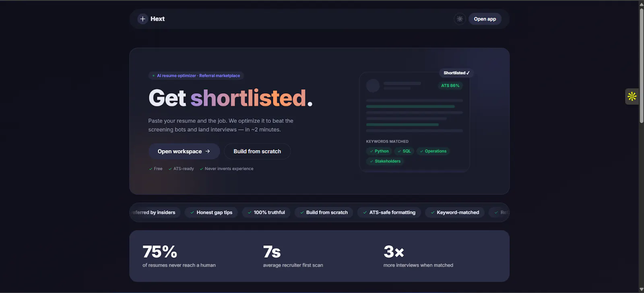Click the 7s statistic
This screenshot has width=644, height=293.
(x=272, y=252)
